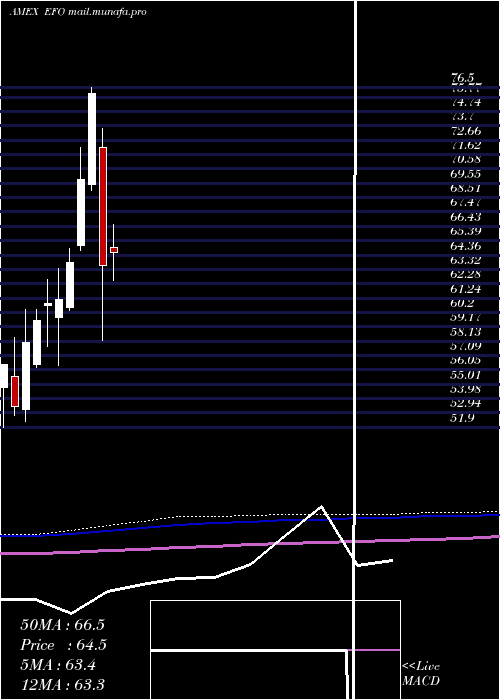Click the <<Live MACD label
500x700 pixels.
click(x=421, y=674)
